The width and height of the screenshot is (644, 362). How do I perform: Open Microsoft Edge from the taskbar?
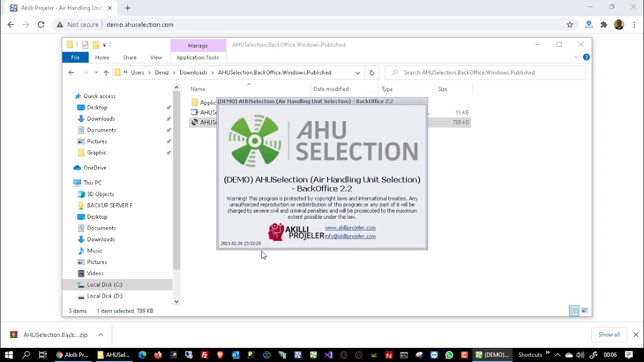pyautogui.click(x=142, y=355)
